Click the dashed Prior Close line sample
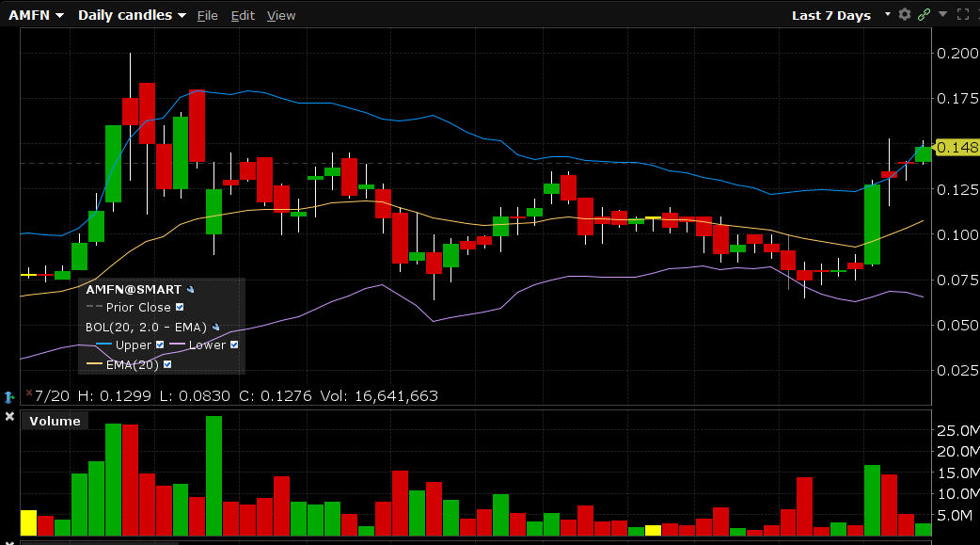 click(x=94, y=307)
